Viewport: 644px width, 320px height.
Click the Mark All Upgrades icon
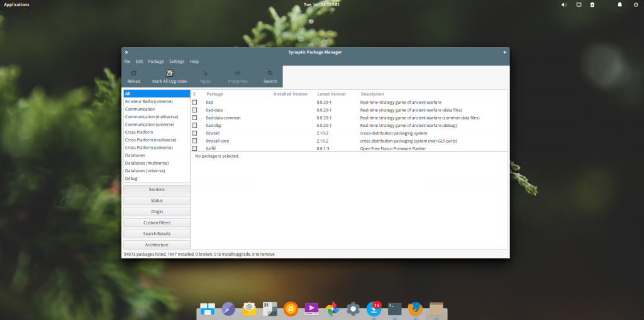170,73
